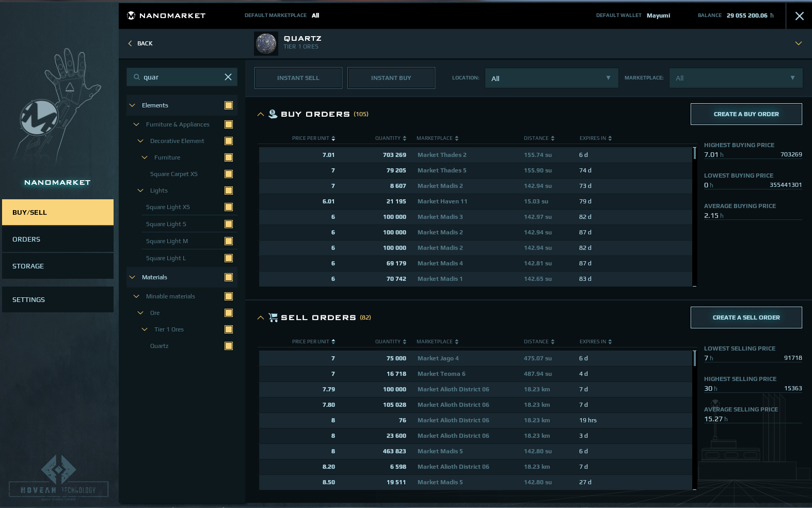
Task: Clear the search field with X icon
Action: 228,77
